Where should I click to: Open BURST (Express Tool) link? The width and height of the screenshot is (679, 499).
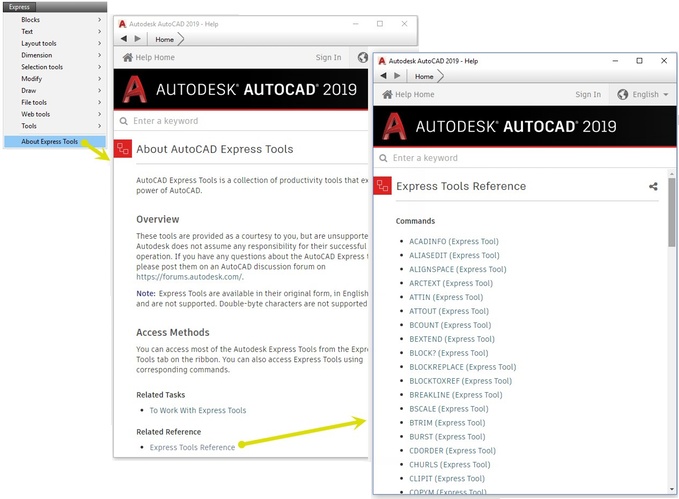click(447, 437)
